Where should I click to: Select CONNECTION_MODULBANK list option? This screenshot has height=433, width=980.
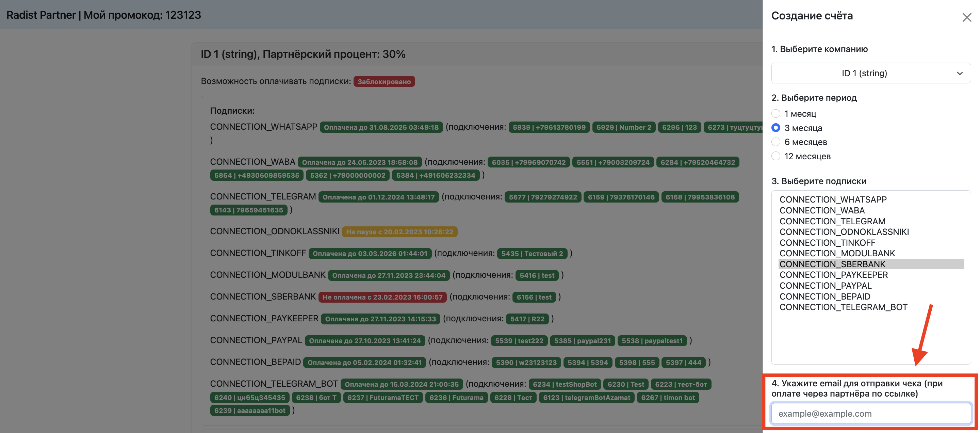point(837,253)
